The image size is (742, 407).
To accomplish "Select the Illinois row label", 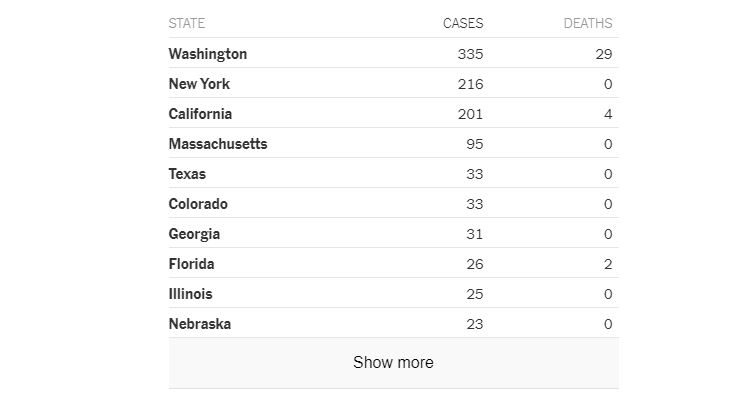I will [190, 294].
